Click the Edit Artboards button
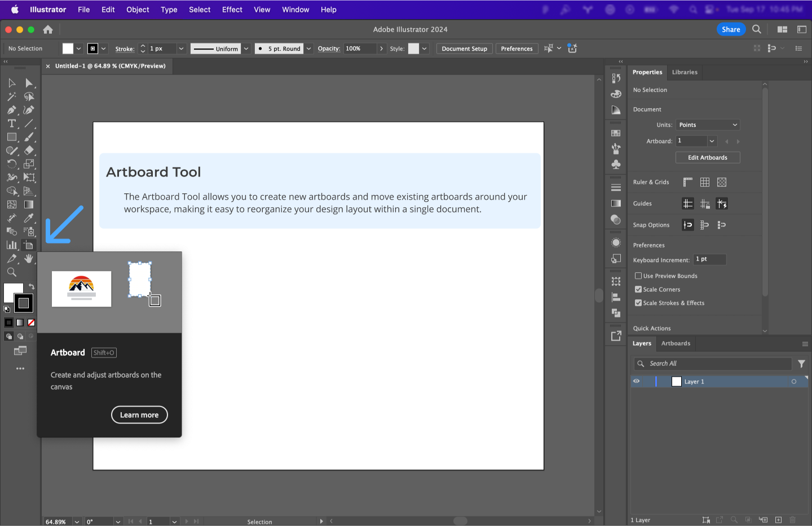The width and height of the screenshot is (812, 526). (707, 157)
